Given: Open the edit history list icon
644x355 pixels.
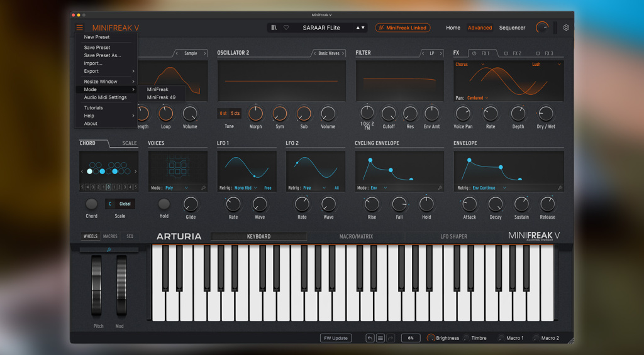Looking at the screenshot, I should click(380, 338).
